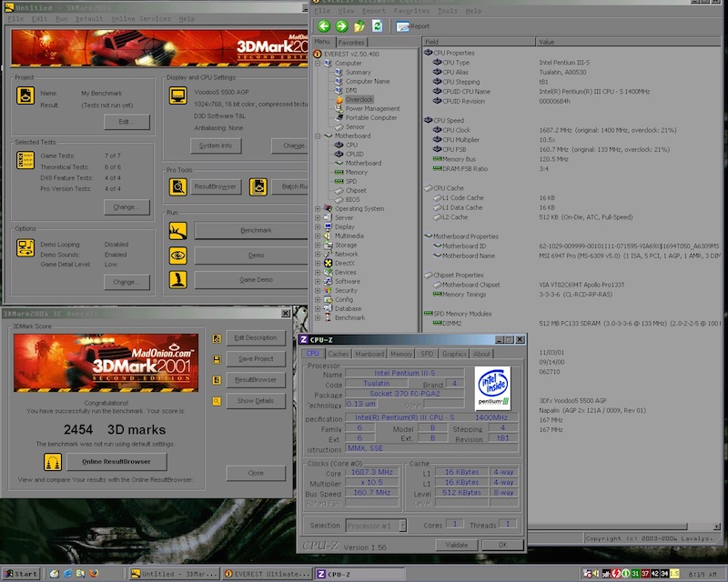Click the Online ResultBrowser icon
Viewport: 728px width, 582px height.
click(53, 462)
